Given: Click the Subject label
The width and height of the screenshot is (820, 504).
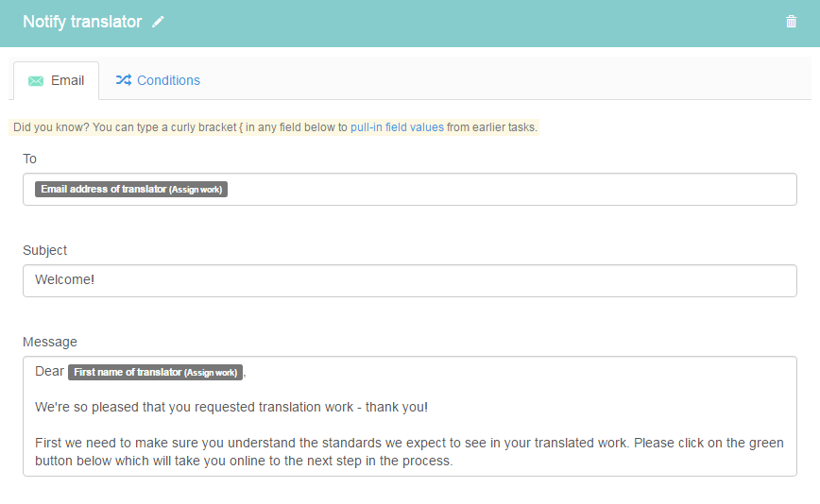Looking at the screenshot, I should click(45, 251).
